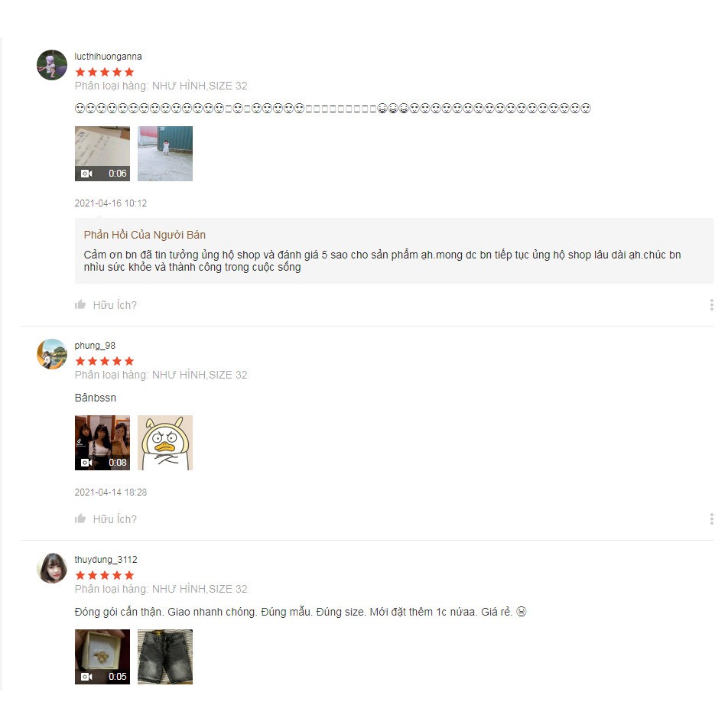This screenshot has height=728, width=728.
Task: Play the 0:05 review video
Action: click(x=102, y=656)
